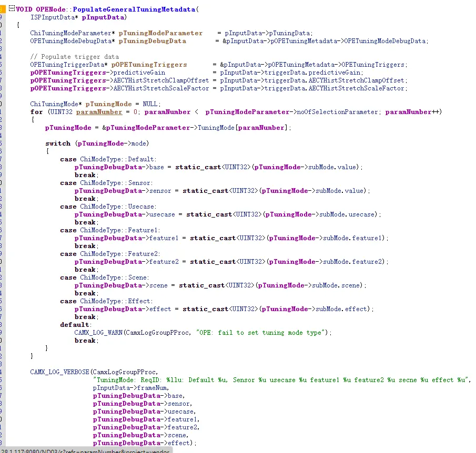Click triggerData.predictiveGain on the right side
Screen dimensions: 476x453
312,73
